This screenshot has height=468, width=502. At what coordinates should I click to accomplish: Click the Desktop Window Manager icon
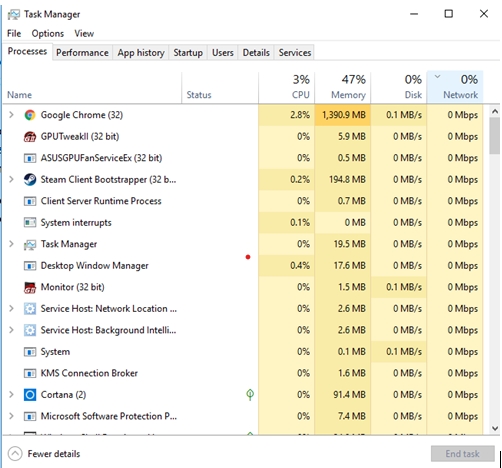click(30, 266)
